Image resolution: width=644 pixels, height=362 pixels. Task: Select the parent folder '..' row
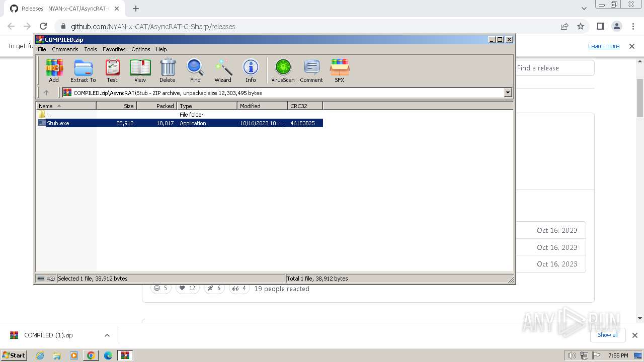point(180,115)
